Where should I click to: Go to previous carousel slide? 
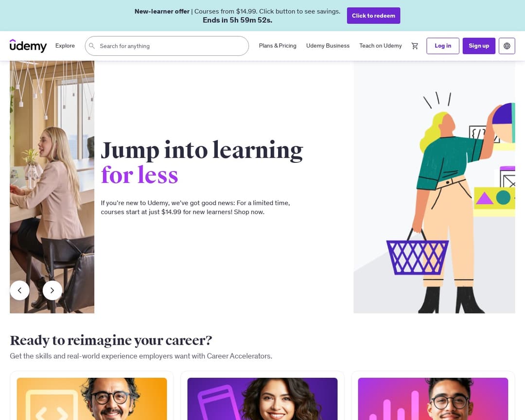click(x=20, y=290)
